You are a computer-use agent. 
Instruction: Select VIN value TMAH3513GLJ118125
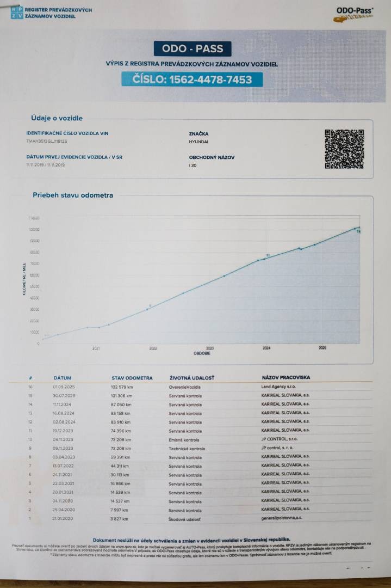[x=46, y=142]
